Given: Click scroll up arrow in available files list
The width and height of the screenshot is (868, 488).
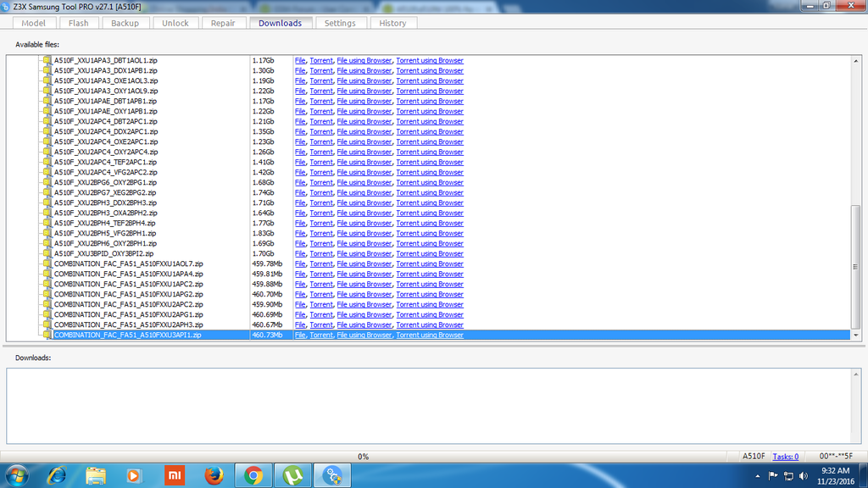Looking at the screenshot, I should [x=856, y=61].
